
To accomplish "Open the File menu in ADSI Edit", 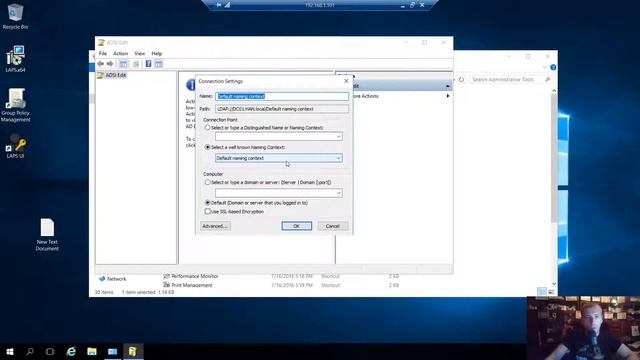I will click(x=103, y=53).
